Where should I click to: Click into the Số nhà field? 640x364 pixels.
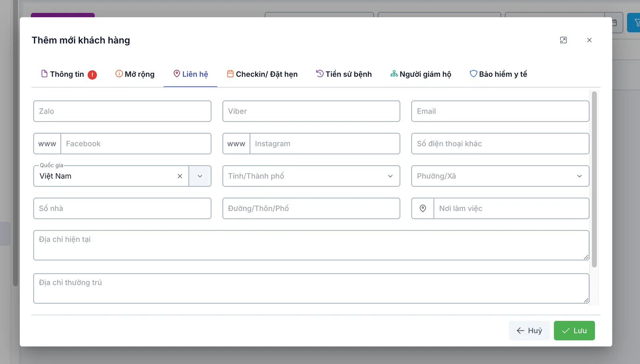click(x=122, y=208)
